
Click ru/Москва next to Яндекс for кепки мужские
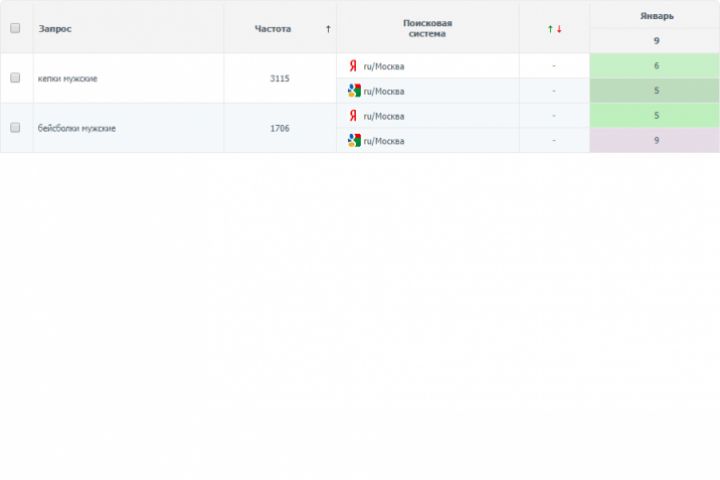pos(384,67)
